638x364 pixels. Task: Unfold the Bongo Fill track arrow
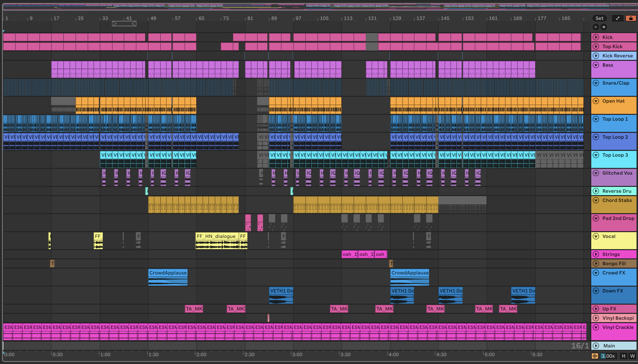tap(596, 264)
